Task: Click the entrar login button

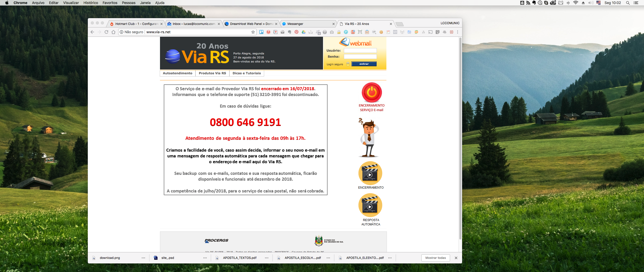Action: (x=364, y=64)
